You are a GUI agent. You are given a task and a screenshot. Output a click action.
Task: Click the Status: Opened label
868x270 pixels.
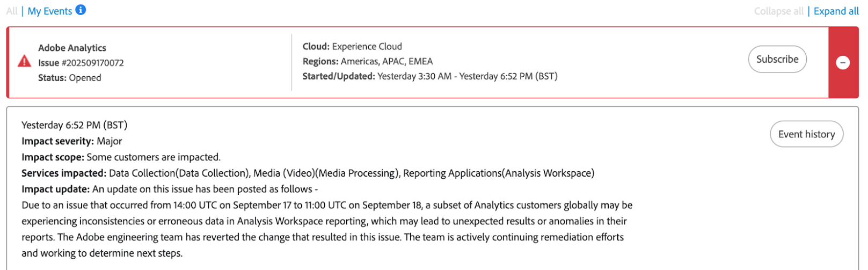click(69, 78)
